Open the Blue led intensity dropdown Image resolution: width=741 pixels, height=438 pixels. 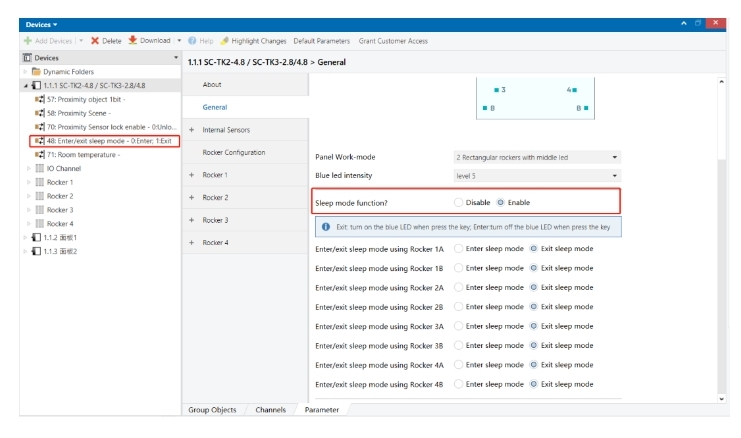(615, 176)
